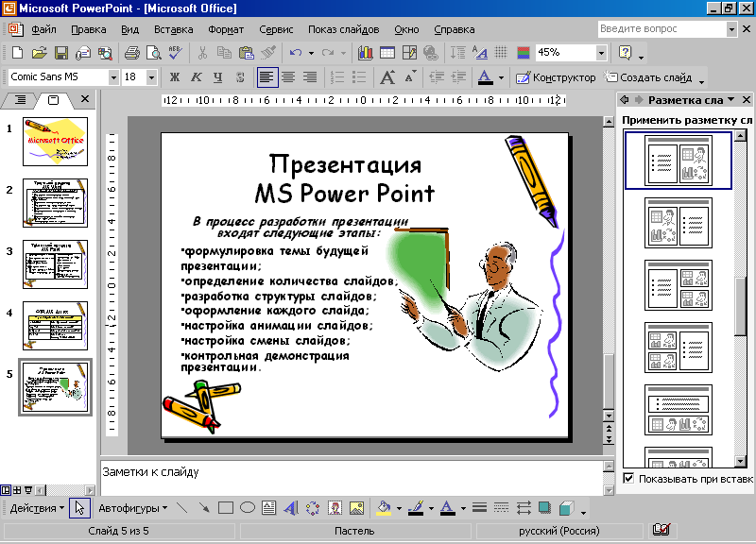Screen dimensions: 756x544
Task: Click the Конструктор button
Action: [x=556, y=77]
